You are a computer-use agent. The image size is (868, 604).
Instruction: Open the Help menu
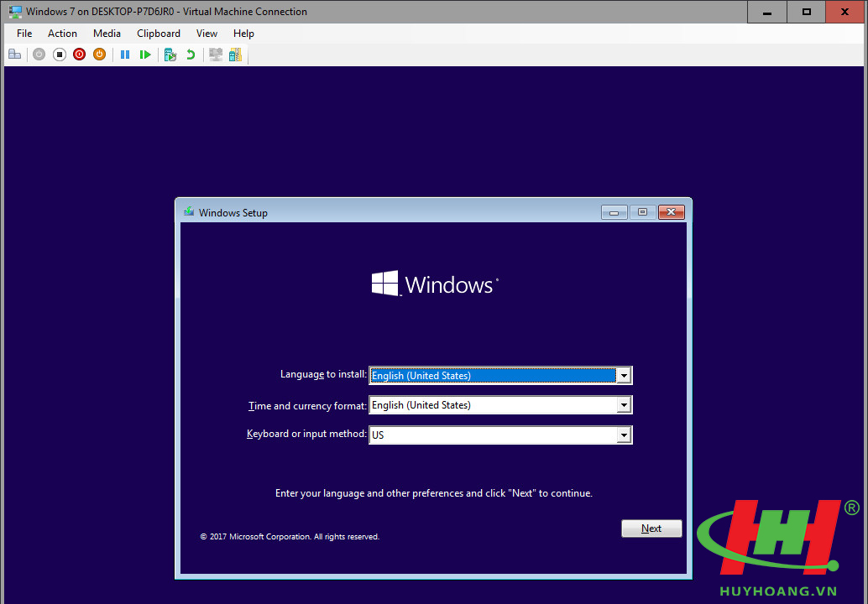click(243, 34)
